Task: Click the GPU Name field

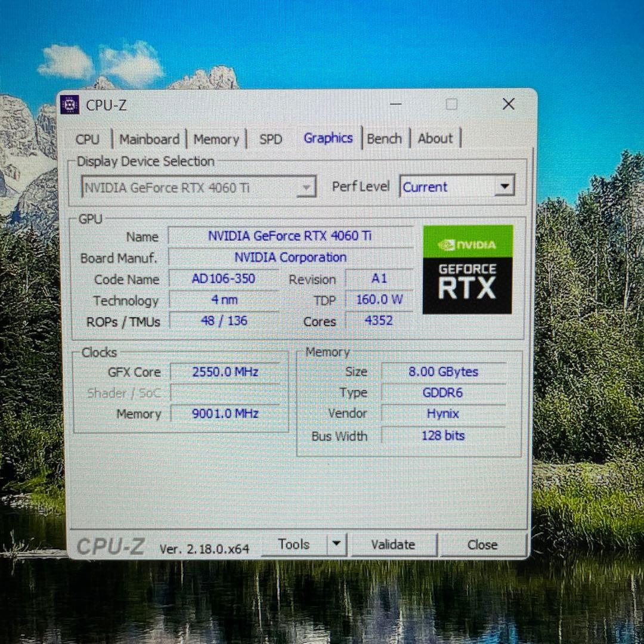Action: [290, 236]
